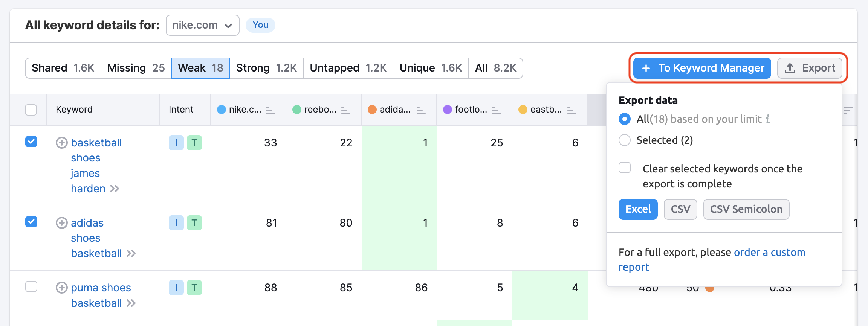Switch to the Missing 25 tab

point(136,68)
